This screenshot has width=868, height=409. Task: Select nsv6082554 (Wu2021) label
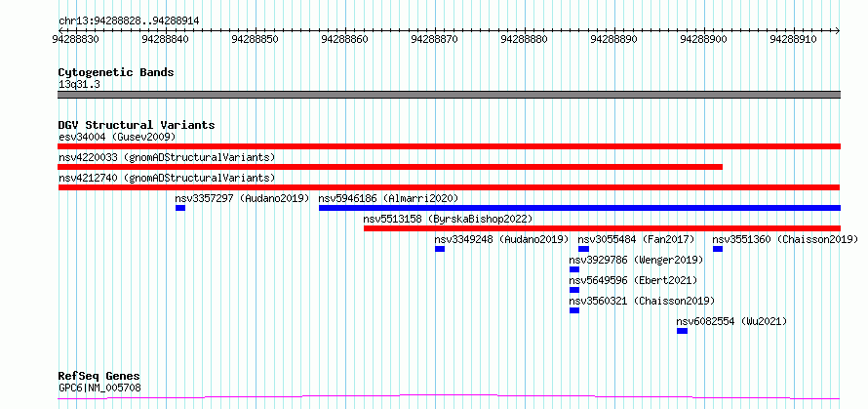[731, 321]
